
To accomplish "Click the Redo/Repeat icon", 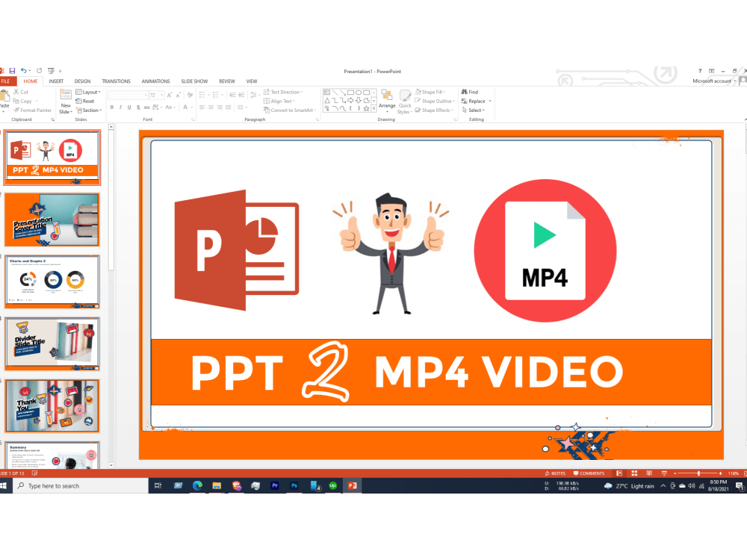I will (39, 70).
